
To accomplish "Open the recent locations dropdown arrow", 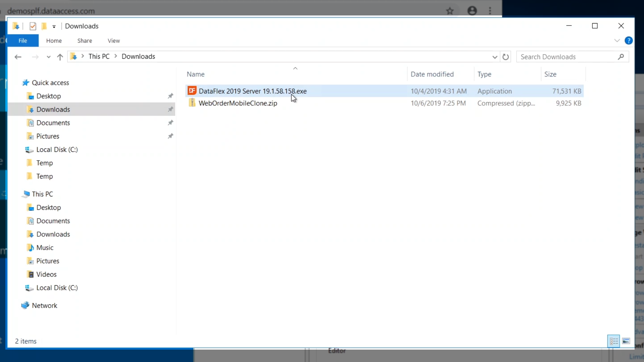I will click(49, 57).
